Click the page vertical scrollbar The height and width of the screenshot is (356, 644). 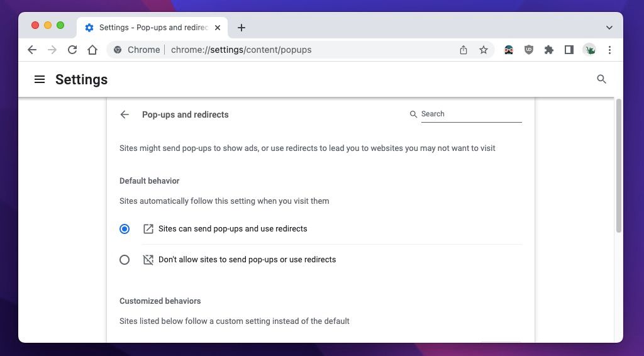(x=619, y=166)
